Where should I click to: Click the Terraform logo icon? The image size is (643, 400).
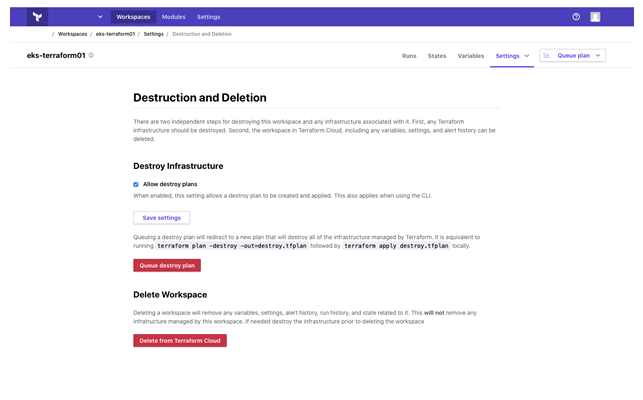pos(37,17)
